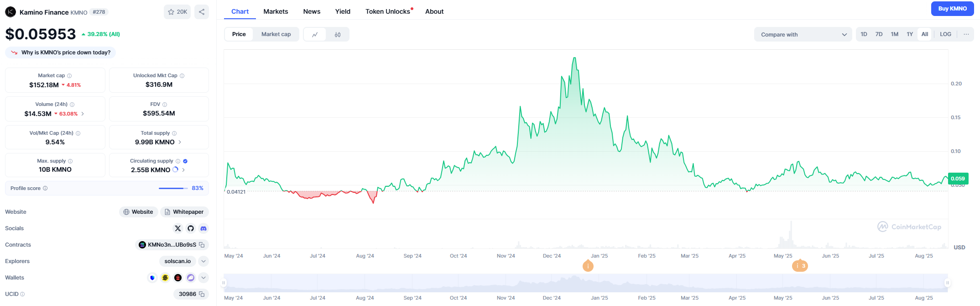Click the Buy KMNO button
Screen dimensions: 980x306
pos(952,9)
